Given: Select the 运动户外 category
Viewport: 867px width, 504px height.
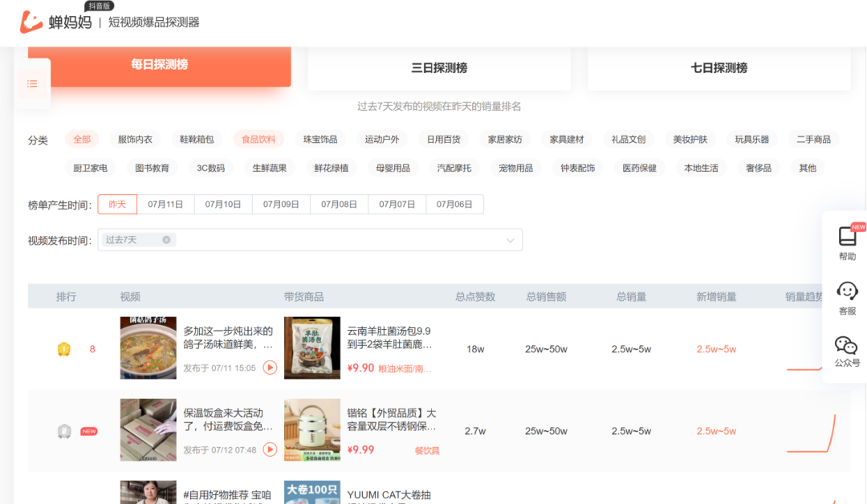Looking at the screenshot, I should point(382,140).
